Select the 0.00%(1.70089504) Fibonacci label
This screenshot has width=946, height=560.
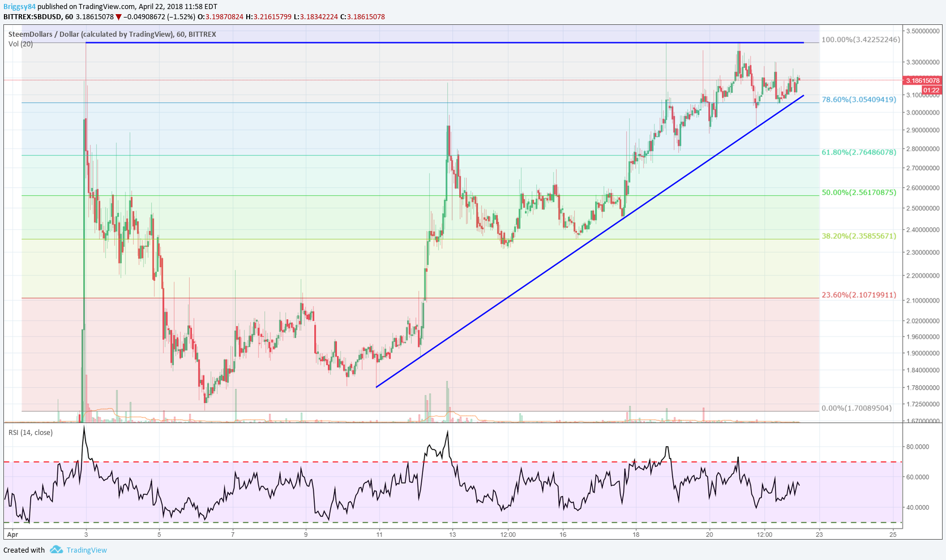(857, 408)
